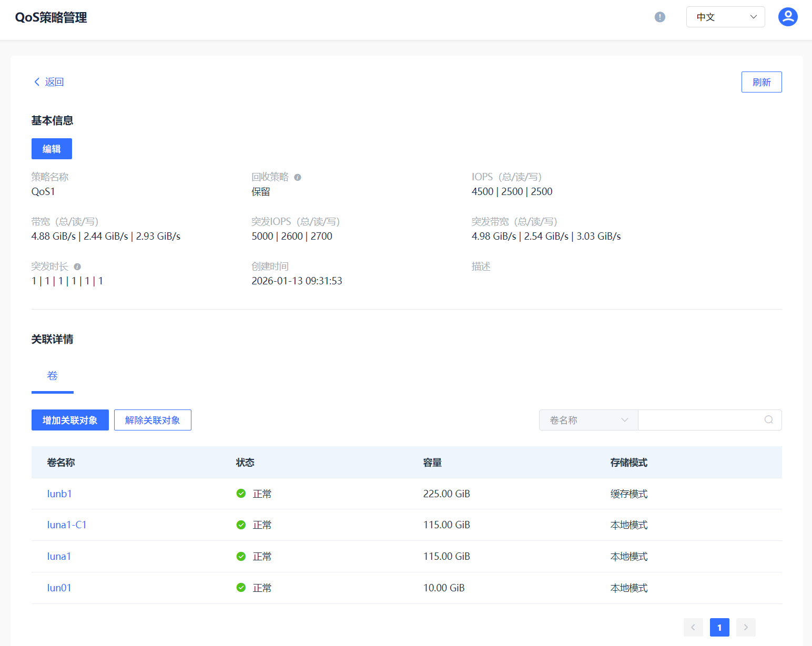Click info icon next to 突发时长
Screen dimensions: 812x646
(x=77, y=267)
